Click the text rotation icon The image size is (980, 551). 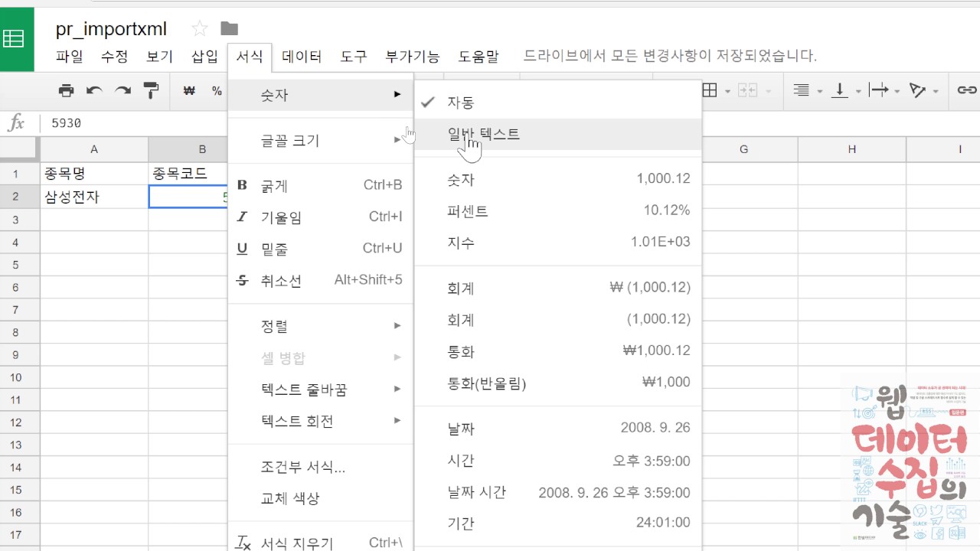(x=918, y=90)
